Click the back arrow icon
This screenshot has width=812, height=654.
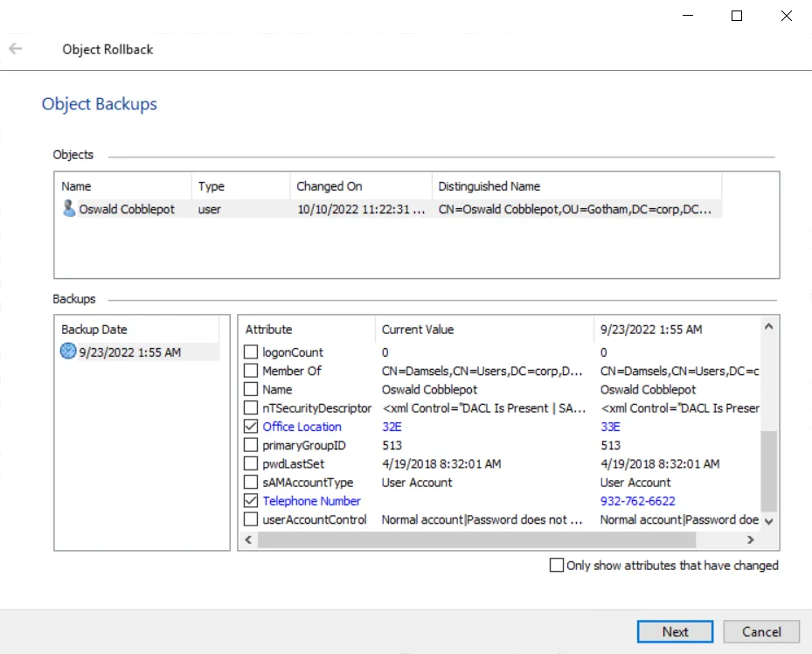click(x=16, y=49)
